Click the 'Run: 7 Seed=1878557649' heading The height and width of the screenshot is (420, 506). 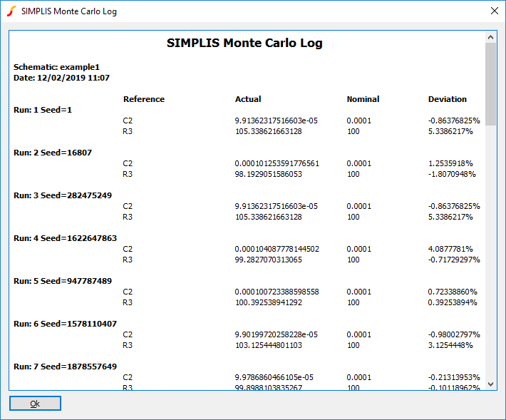(x=65, y=367)
